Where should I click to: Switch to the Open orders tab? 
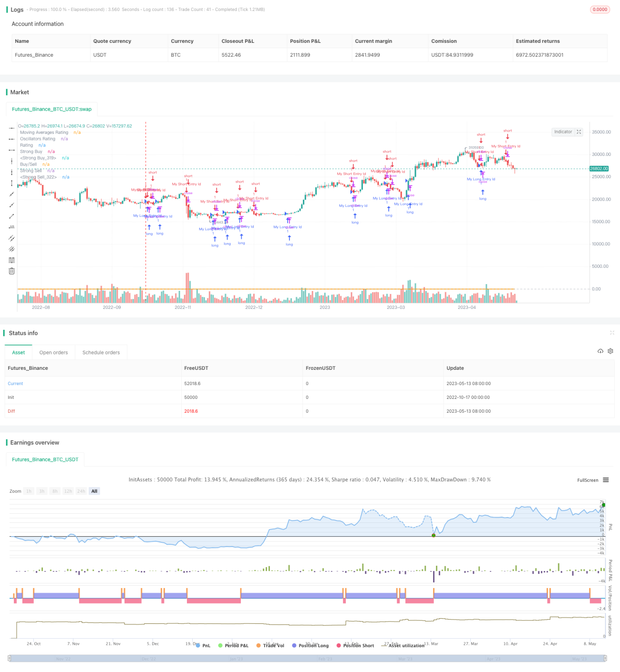click(x=53, y=353)
